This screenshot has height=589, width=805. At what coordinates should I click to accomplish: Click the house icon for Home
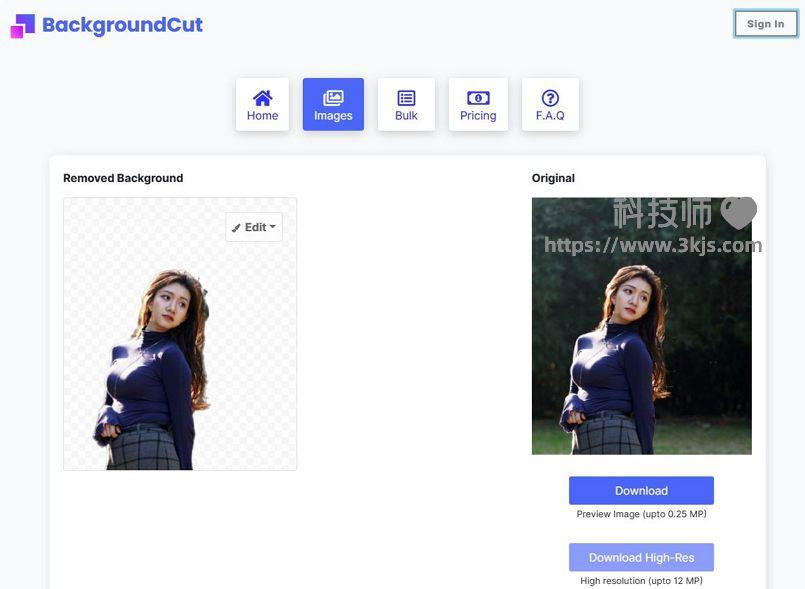262,97
